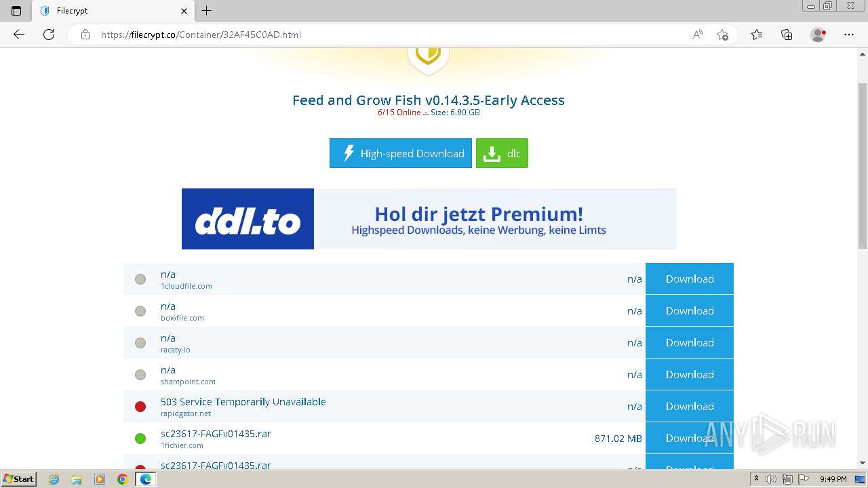Click Download for racaty.io row

point(690,342)
